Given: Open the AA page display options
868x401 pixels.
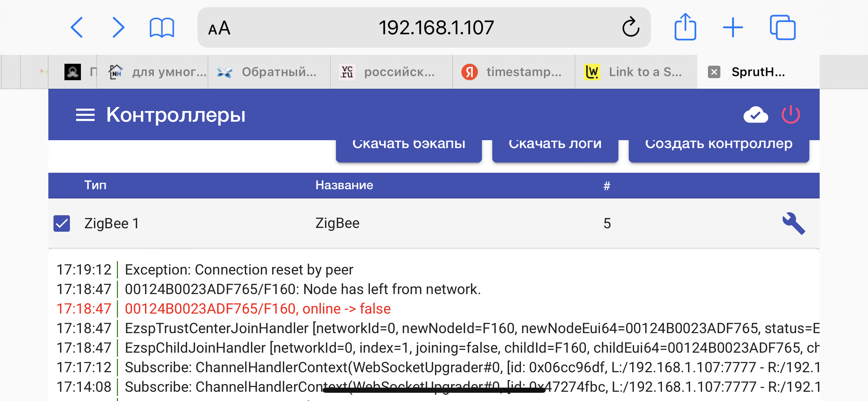Looking at the screenshot, I should pyautogui.click(x=220, y=28).
